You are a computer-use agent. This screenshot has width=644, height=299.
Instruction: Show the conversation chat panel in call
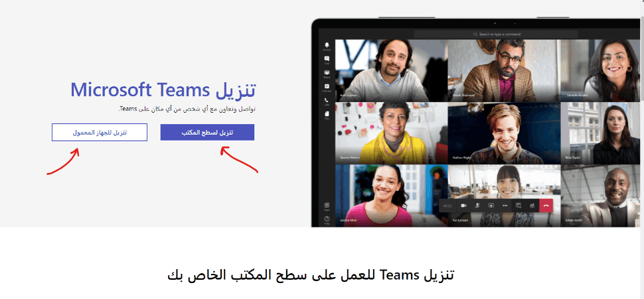click(x=519, y=206)
